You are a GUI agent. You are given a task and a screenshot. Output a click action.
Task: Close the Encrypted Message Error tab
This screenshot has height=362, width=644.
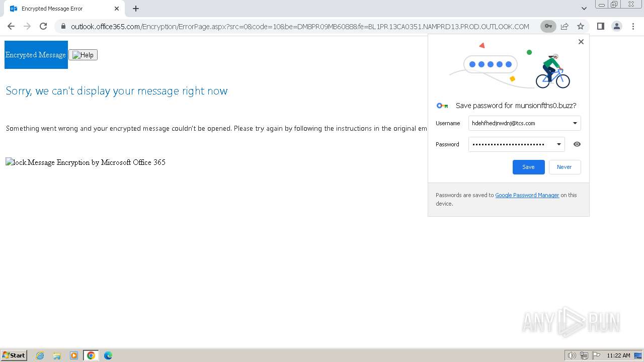tap(117, 9)
